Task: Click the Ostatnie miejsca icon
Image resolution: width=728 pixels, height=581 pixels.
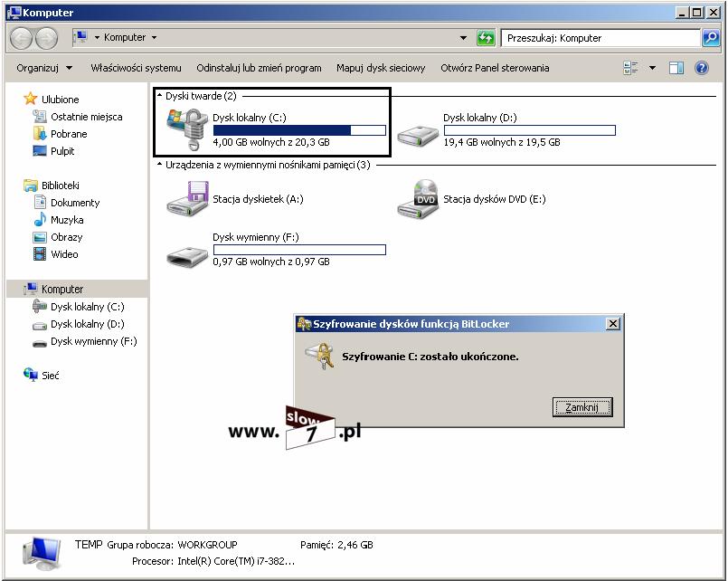Action: click(40, 116)
